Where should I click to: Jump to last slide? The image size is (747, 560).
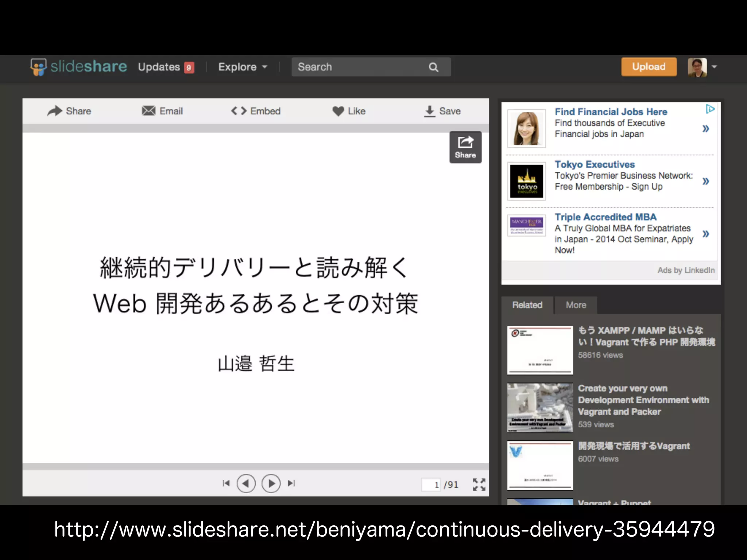[291, 483]
